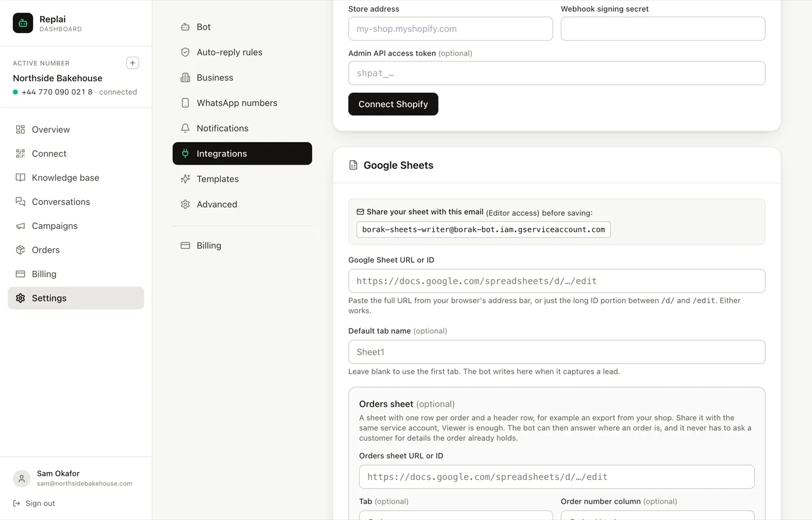Click the Sign out link
This screenshot has width=812, height=520.
[34, 503]
